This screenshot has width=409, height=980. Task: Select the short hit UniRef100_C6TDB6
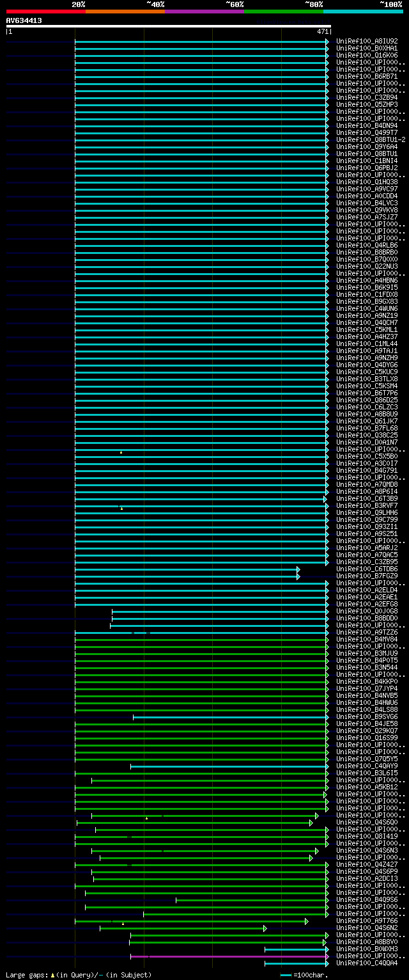click(x=367, y=569)
